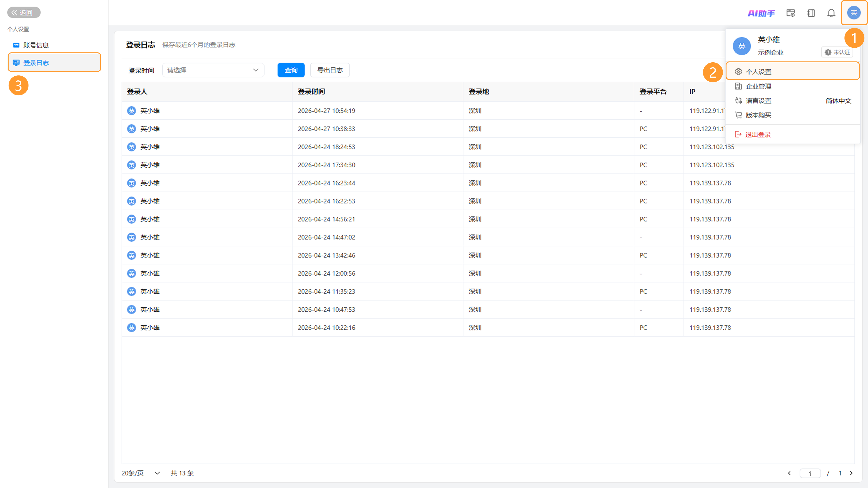The height and width of the screenshot is (488, 868).
Task: Click the 返回 back button
Action: (x=24, y=13)
